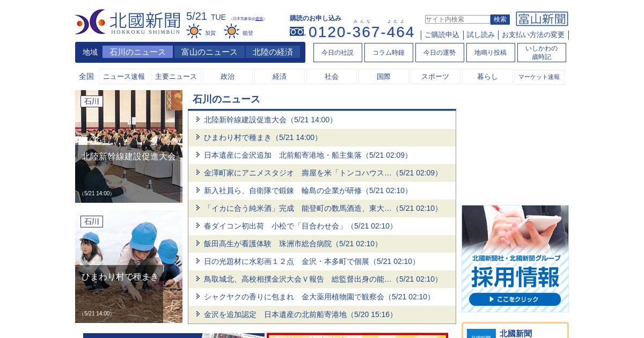This screenshot has width=644, height=338.
Task: Open 政治 menu item
Action: coord(228,77)
